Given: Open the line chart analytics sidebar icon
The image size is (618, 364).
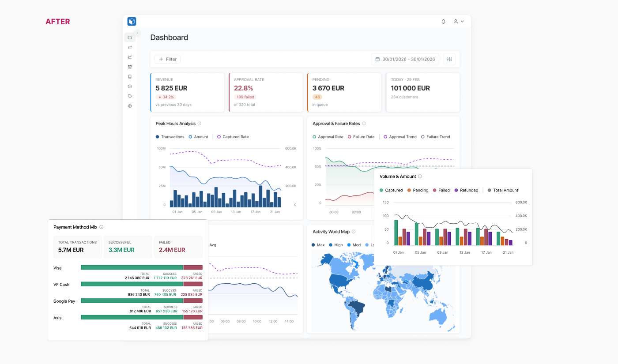Looking at the screenshot, I should tap(130, 57).
